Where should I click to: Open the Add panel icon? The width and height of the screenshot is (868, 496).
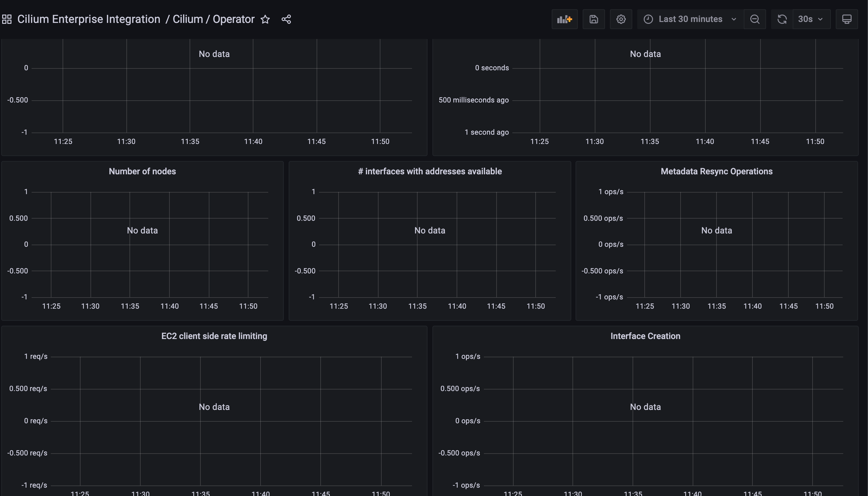click(x=564, y=19)
